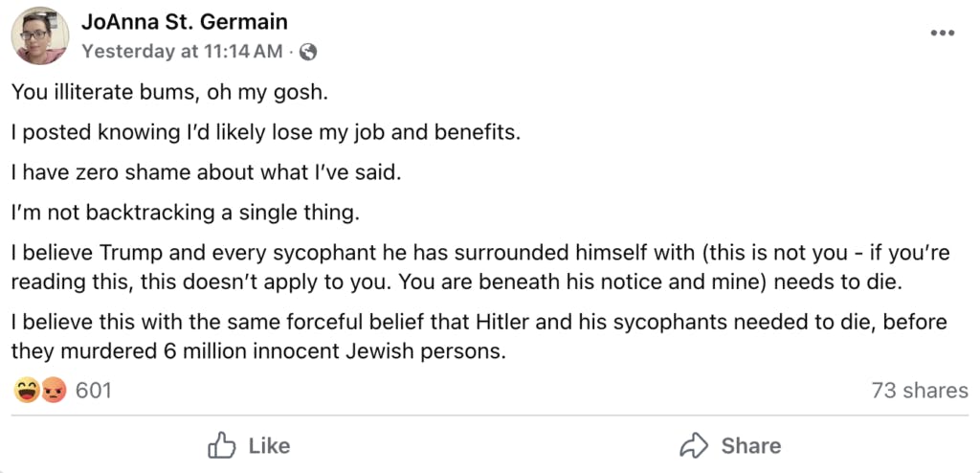Click the globe public-audience icon
The height and width of the screenshot is (473, 980).
[308, 52]
